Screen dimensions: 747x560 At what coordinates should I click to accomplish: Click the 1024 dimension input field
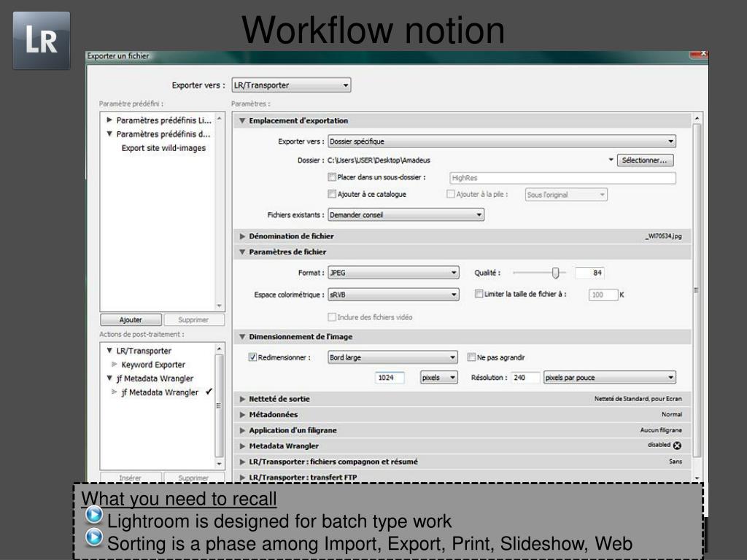pyautogui.click(x=390, y=378)
